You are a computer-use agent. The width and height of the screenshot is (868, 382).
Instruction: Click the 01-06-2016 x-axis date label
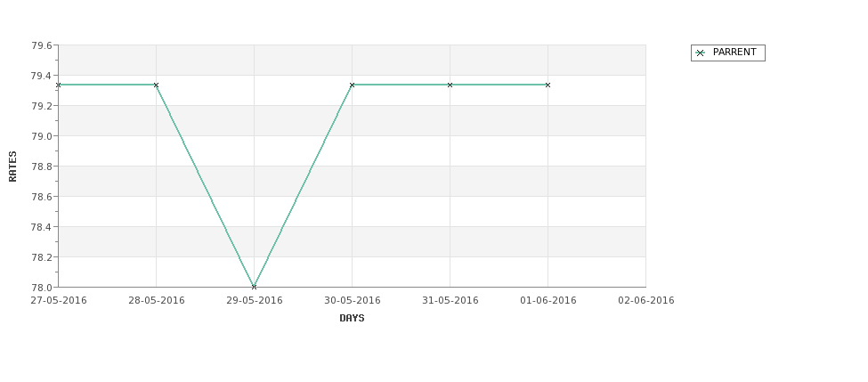pos(548,301)
